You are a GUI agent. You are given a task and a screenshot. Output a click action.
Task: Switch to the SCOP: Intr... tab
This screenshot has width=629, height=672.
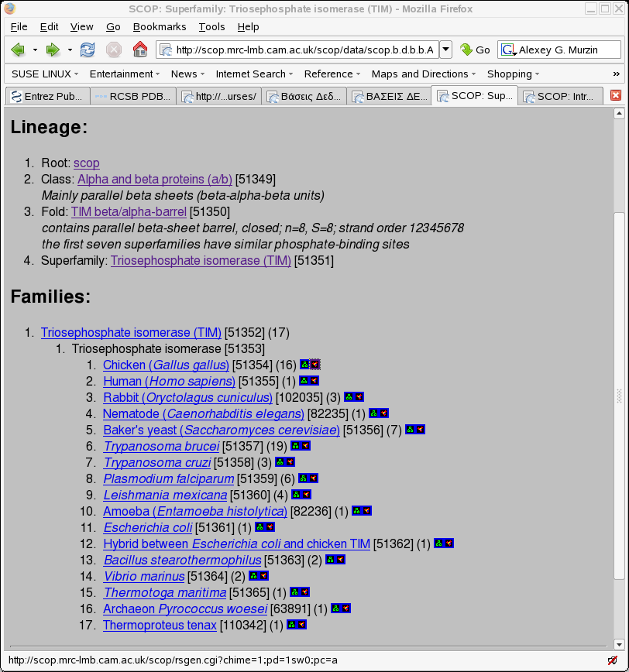(x=560, y=97)
